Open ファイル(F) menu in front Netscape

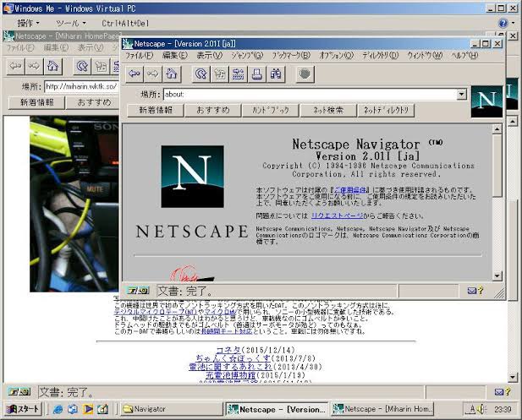(139, 55)
